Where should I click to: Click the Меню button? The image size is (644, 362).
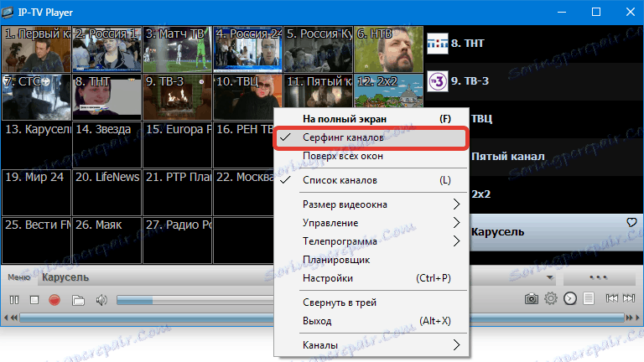[x=19, y=277]
